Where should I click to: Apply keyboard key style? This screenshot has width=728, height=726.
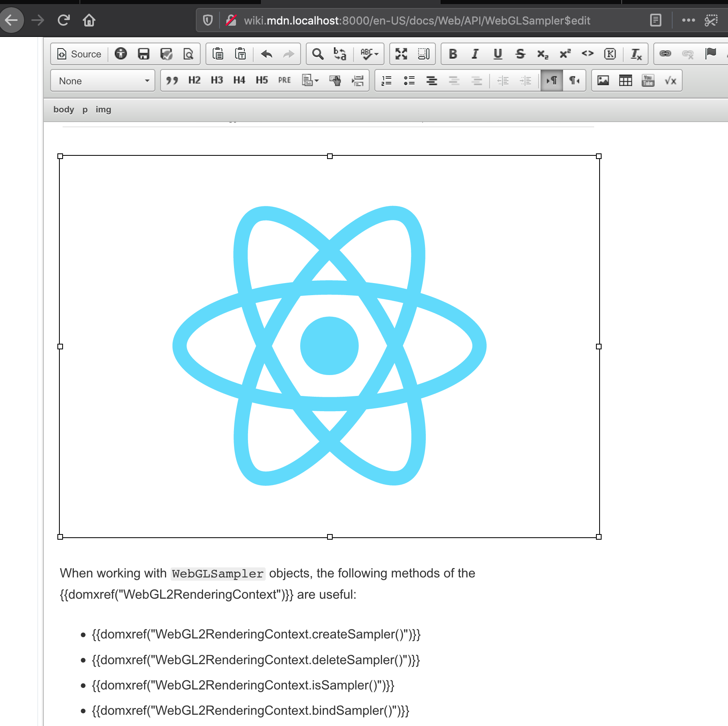pos(610,54)
